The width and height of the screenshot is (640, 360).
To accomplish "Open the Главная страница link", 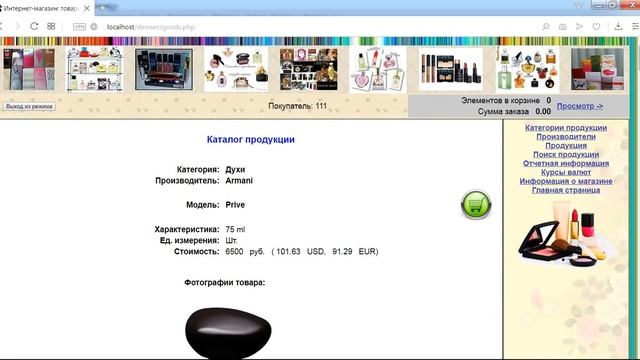I will pos(566,190).
